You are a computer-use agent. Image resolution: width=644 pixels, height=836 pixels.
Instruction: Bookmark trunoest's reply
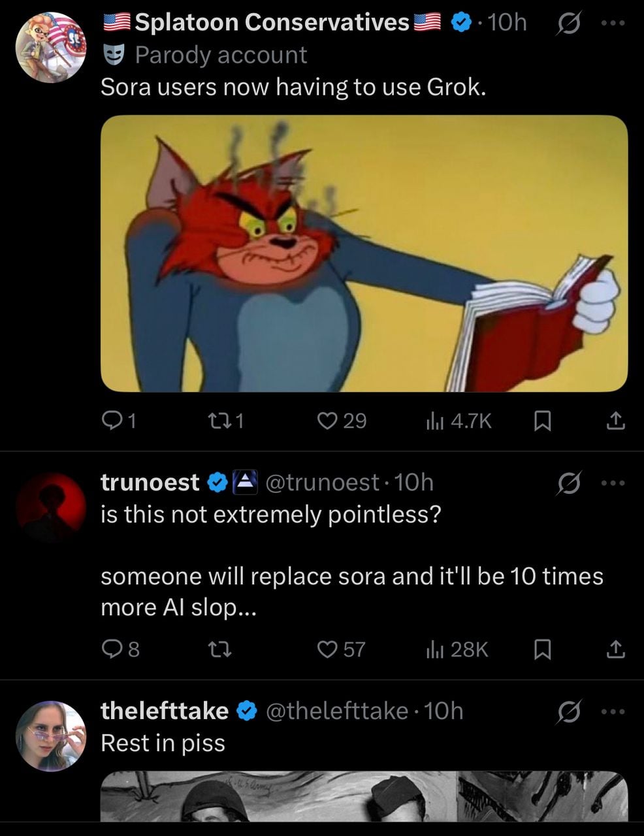coord(543,649)
